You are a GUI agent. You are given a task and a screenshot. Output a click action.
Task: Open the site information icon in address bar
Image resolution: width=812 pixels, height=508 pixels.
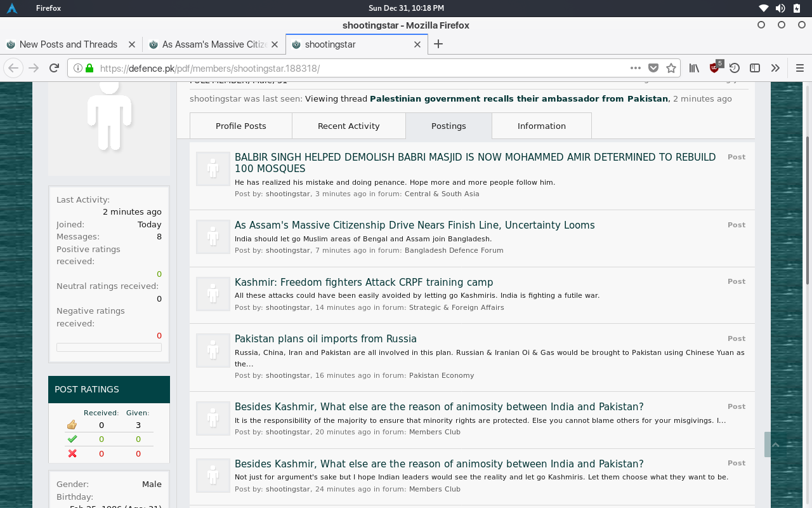point(78,68)
